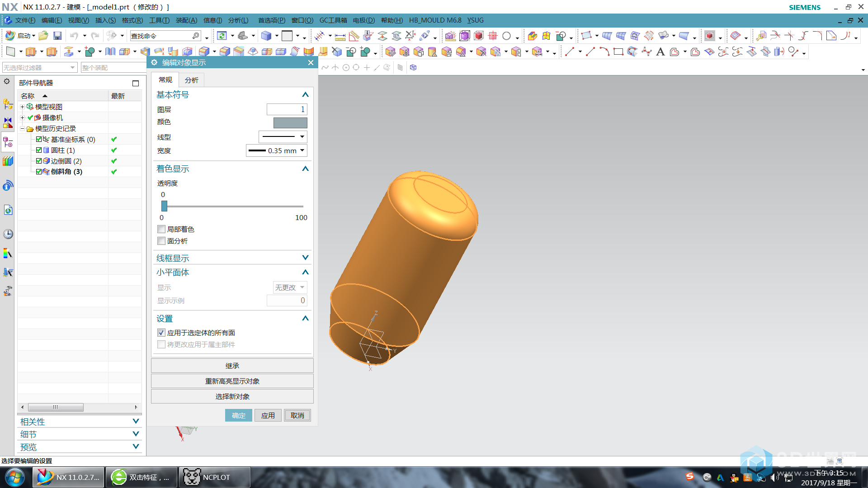Select the chamfer tool icon
Screen dimensions: 868x488
point(239,52)
